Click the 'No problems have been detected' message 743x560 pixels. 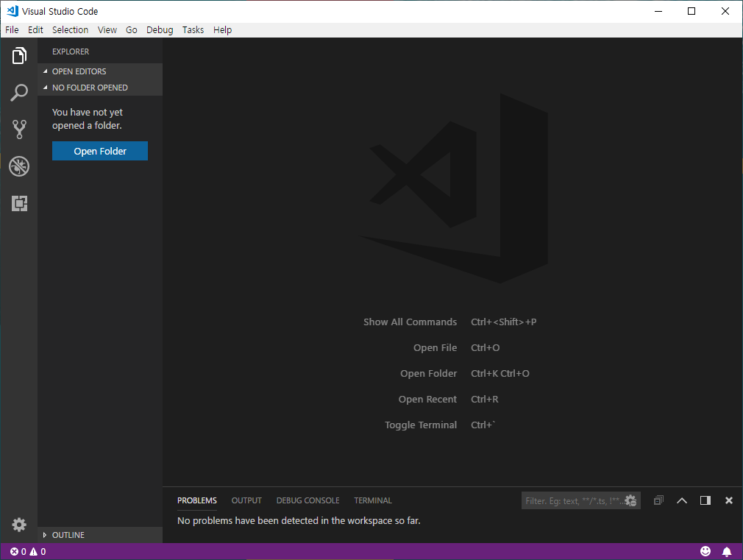point(299,521)
